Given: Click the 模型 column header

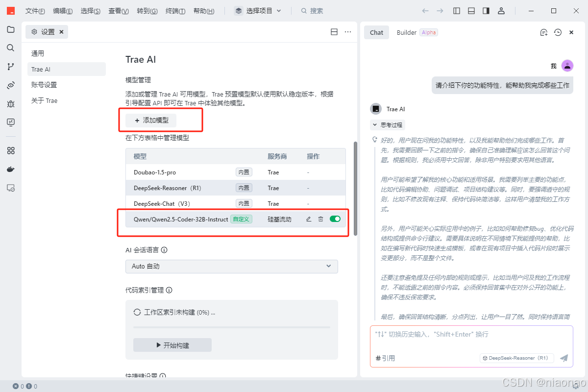Looking at the screenshot, I should click(140, 156).
